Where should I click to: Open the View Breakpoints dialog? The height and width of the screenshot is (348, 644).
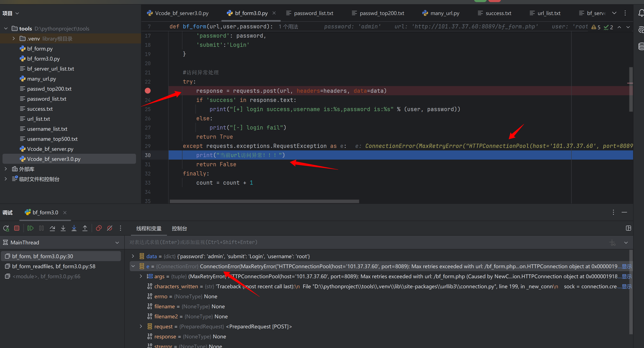[x=99, y=228]
